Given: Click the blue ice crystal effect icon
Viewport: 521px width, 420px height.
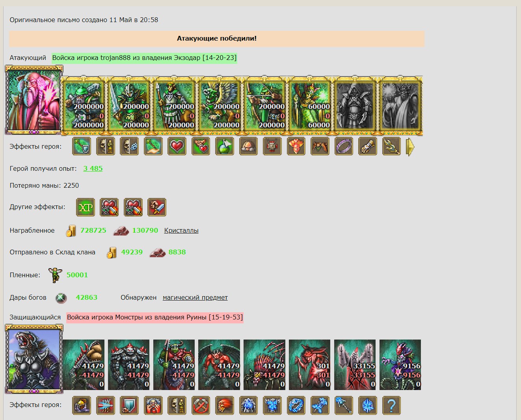Looking at the screenshot, I should (x=368, y=405).
